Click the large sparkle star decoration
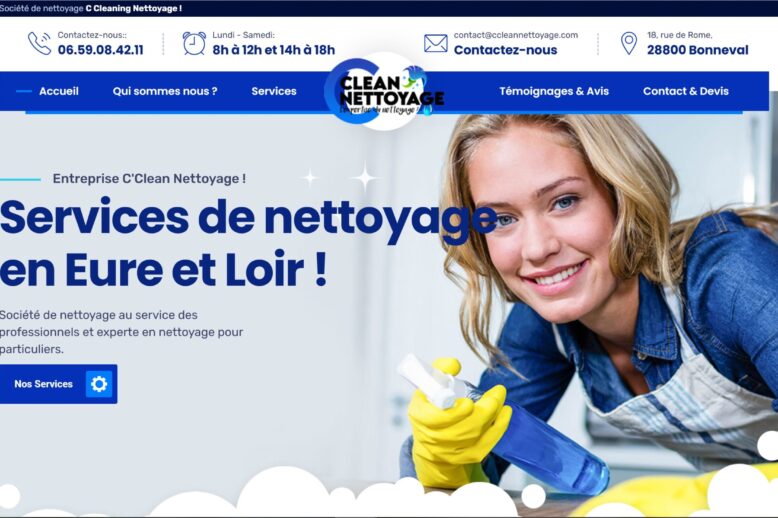This screenshot has height=518, width=778. pos(365,177)
